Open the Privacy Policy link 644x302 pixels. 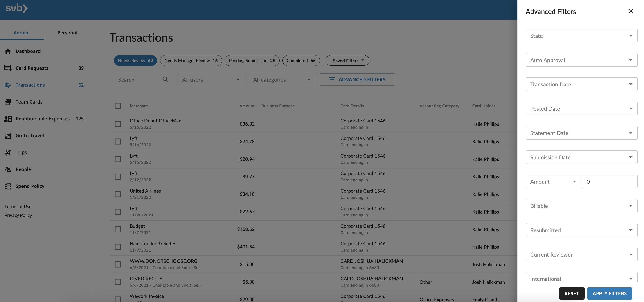tap(18, 215)
